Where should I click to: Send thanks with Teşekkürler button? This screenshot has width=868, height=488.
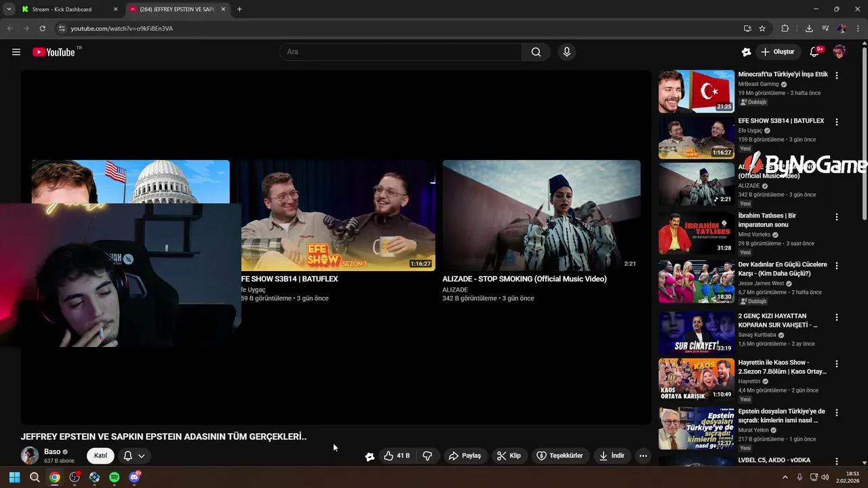pos(560,455)
